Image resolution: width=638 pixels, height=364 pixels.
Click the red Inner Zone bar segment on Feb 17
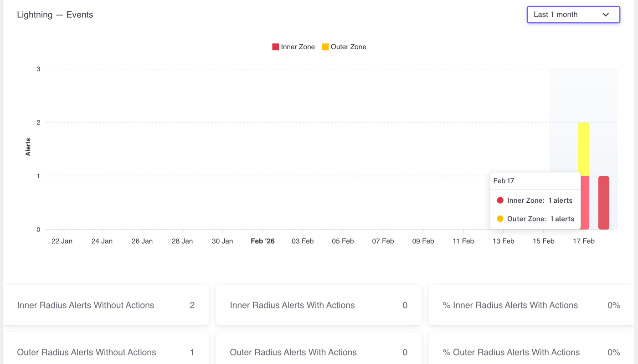(x=585, y=203)
